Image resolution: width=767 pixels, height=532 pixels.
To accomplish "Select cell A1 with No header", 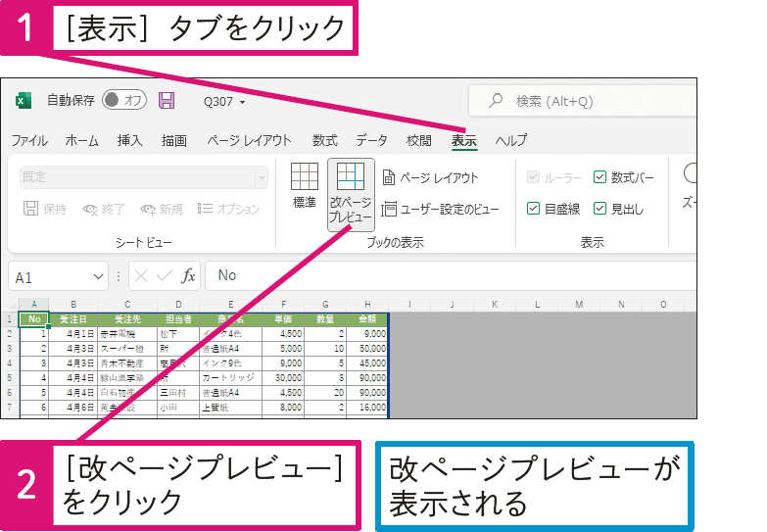I will [x=34, y=318].
